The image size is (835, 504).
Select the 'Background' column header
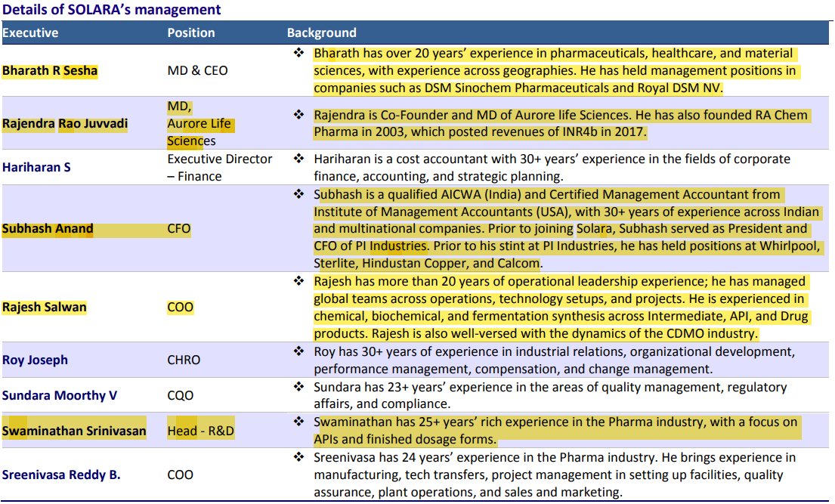pyautogui.click(x=322, y=32)
